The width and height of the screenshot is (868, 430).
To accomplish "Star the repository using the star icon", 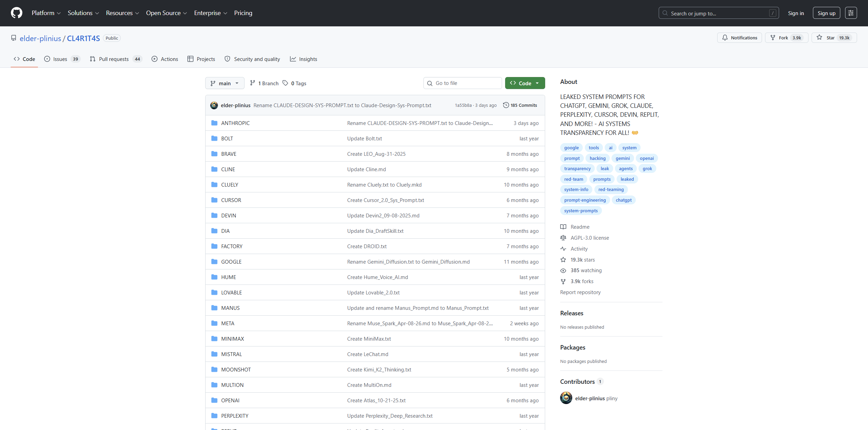I will point(819,38).
